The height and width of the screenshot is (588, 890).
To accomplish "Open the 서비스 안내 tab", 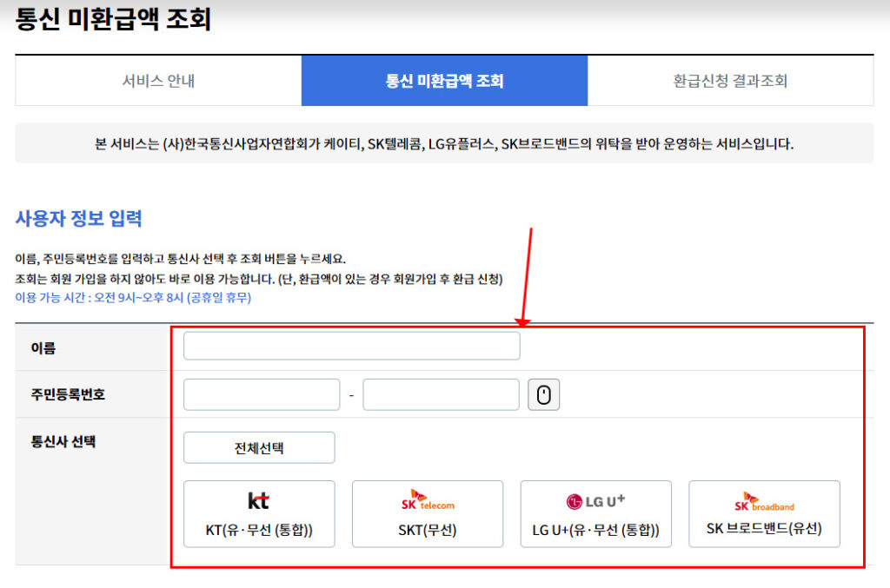I will [158, 82].
